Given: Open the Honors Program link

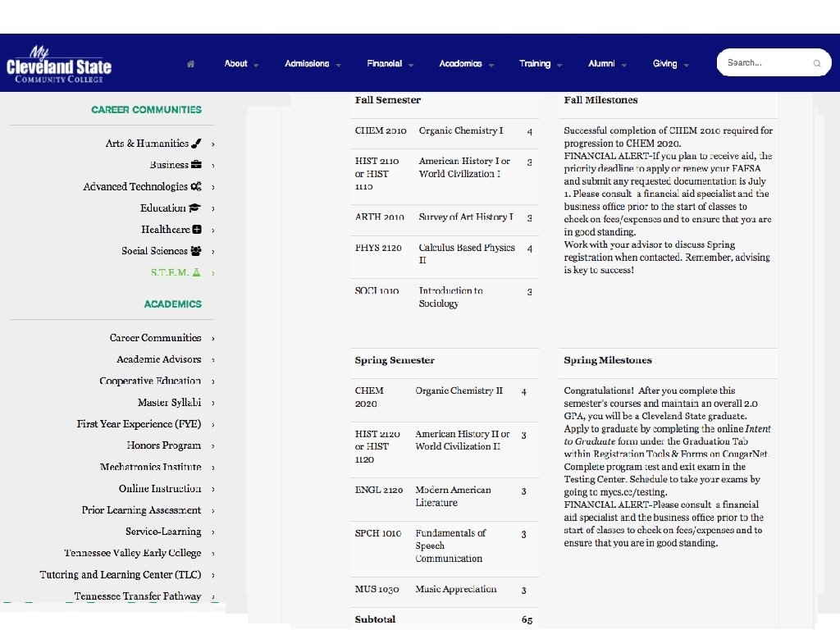Looking at the screenshot, I should tap(164, 445).
